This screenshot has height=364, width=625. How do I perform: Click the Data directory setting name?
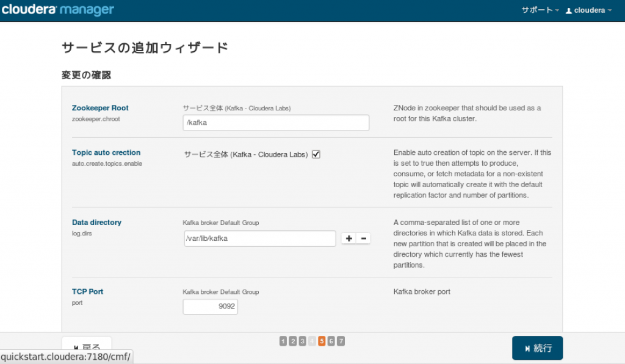click(96, 222)
